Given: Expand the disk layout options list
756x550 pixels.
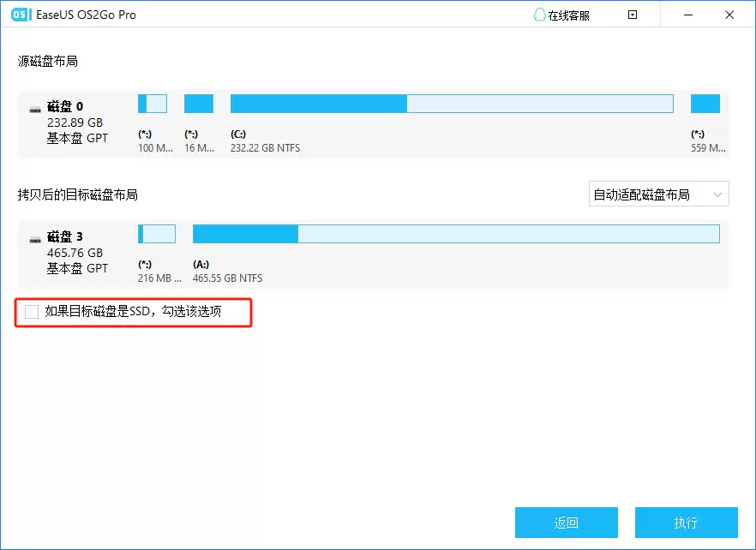Looking at the screenshot, I should 657,194.
